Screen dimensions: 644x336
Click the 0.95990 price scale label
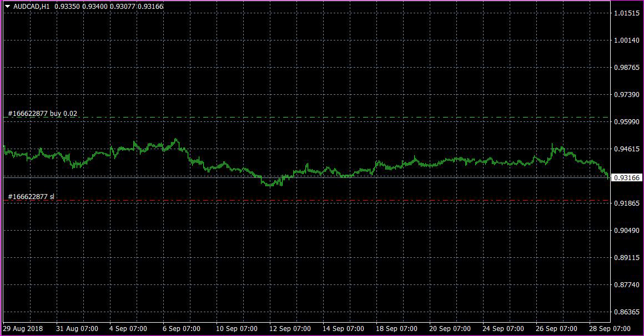(627, 122)
